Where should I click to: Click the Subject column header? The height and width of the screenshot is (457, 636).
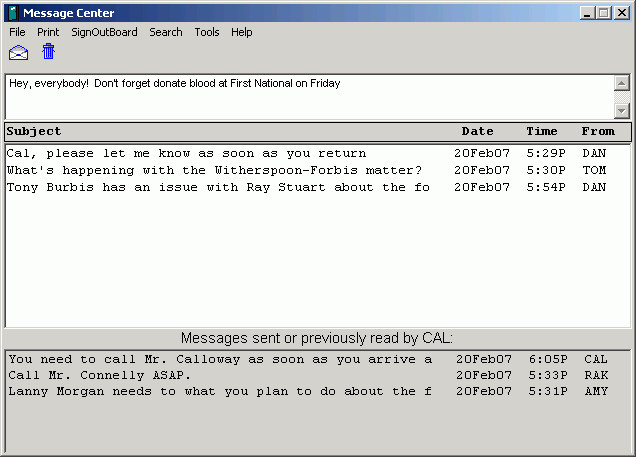click(34, 131)
